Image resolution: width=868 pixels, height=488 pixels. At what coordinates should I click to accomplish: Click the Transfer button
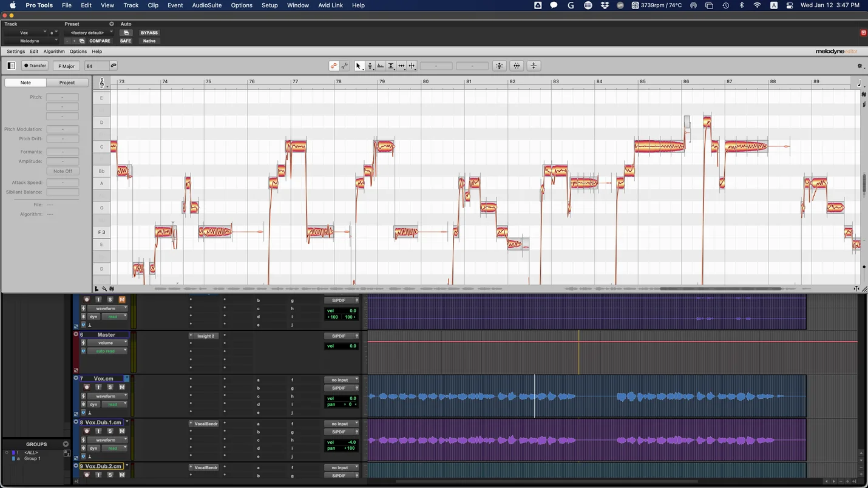(35, 66)
